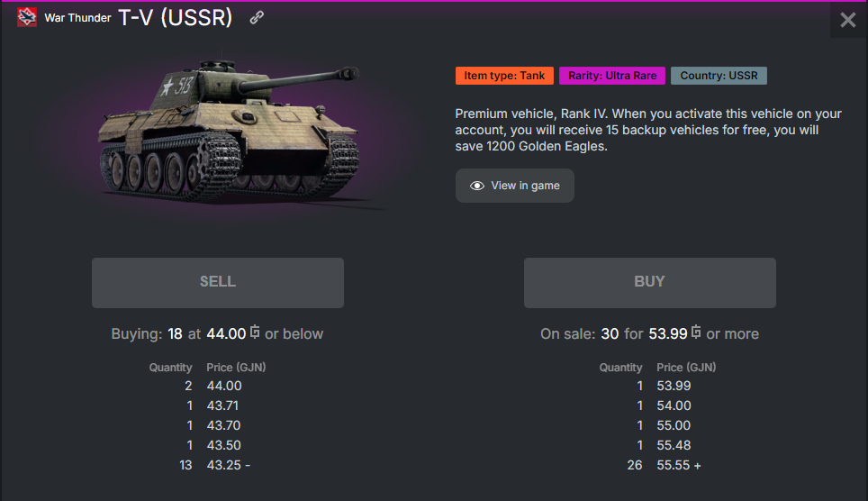Select the 43.71 buy order price
Screen dimensions: 868x501
[222, 405]
